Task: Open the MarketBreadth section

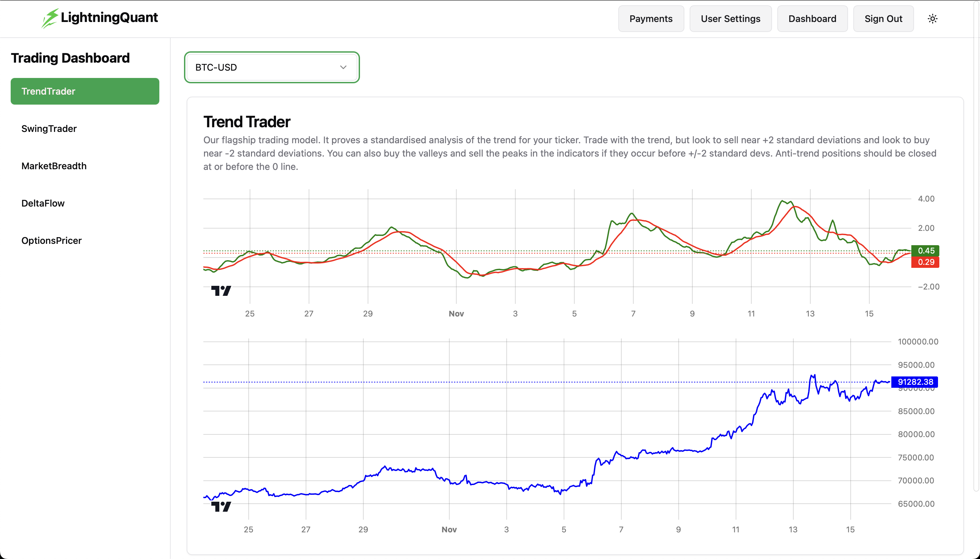Action: click(85, 166)
